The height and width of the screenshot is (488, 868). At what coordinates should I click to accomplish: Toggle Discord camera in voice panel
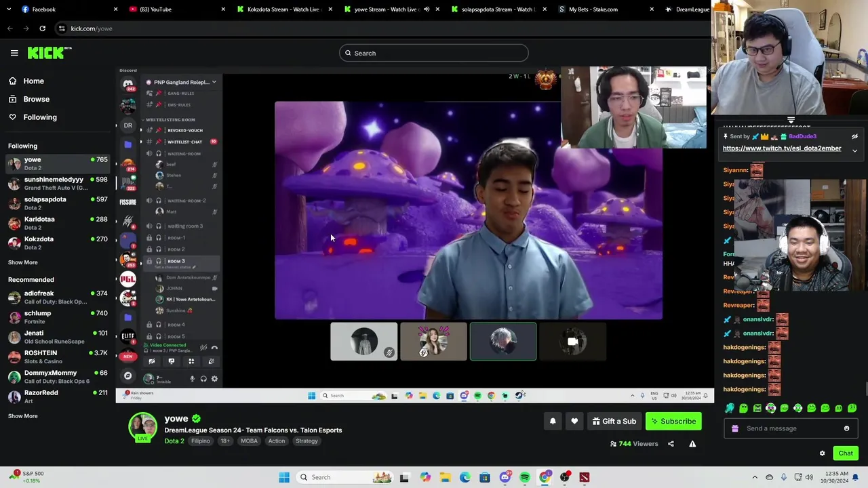tap(152, 361)
